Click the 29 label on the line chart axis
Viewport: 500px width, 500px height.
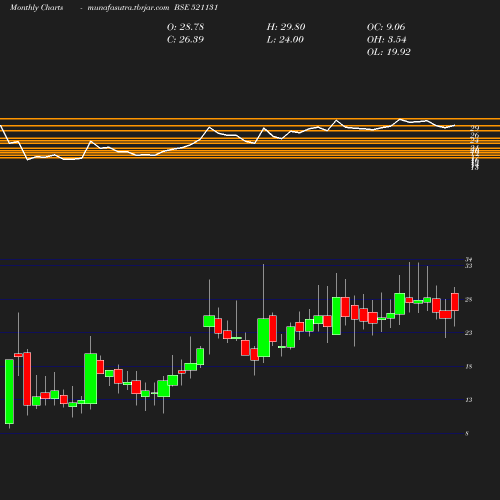coord(475,128)
